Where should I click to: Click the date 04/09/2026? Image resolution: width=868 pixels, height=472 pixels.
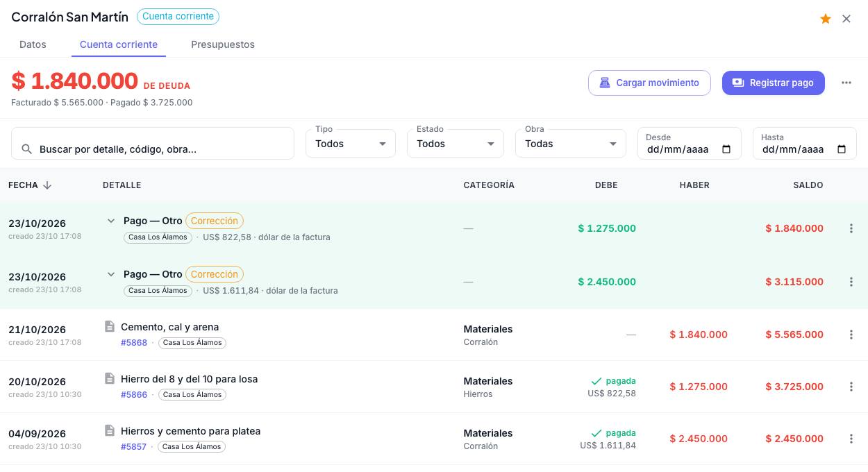37,434
